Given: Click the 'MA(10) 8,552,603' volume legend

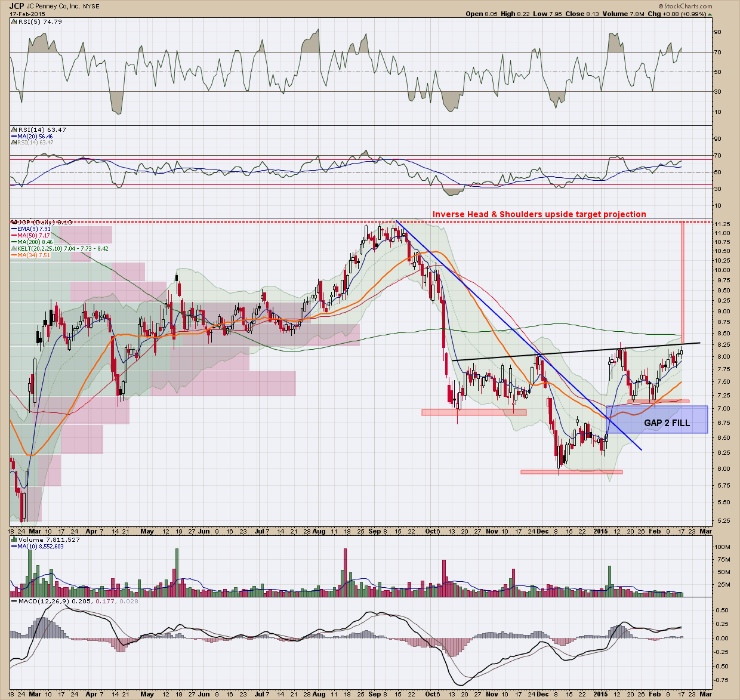Looking at the screenshot, I should coord(41,546).
